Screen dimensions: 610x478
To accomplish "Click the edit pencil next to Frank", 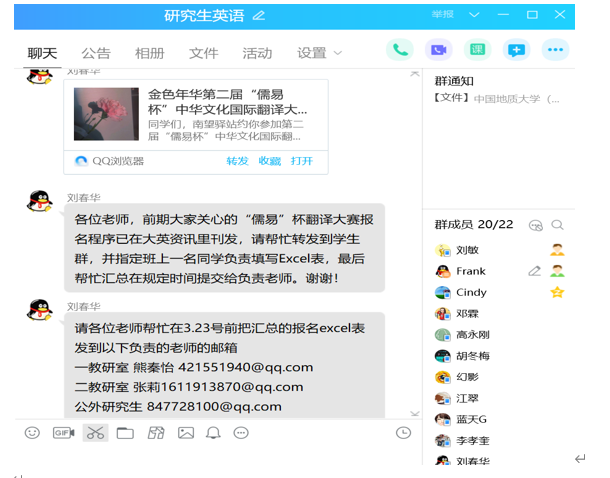I will pos(535,271).
